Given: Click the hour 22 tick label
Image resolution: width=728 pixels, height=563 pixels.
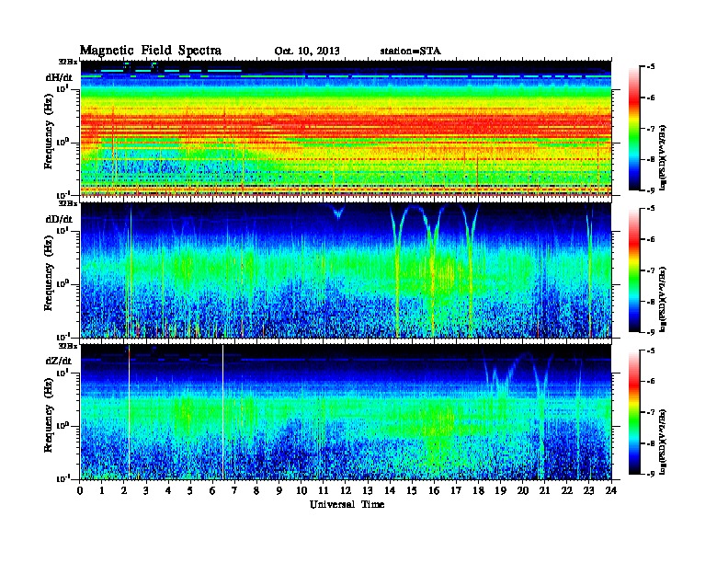Looking at the screenshot, I should [x=567, y=490].
